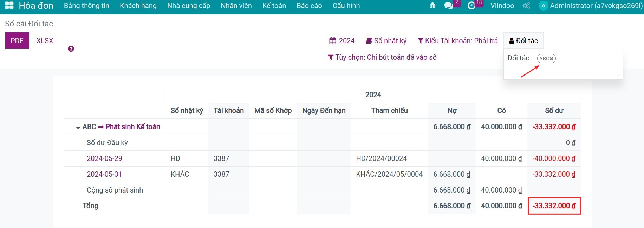Click the Số dư Đầu kỳ row label

(x=107, y=143)
